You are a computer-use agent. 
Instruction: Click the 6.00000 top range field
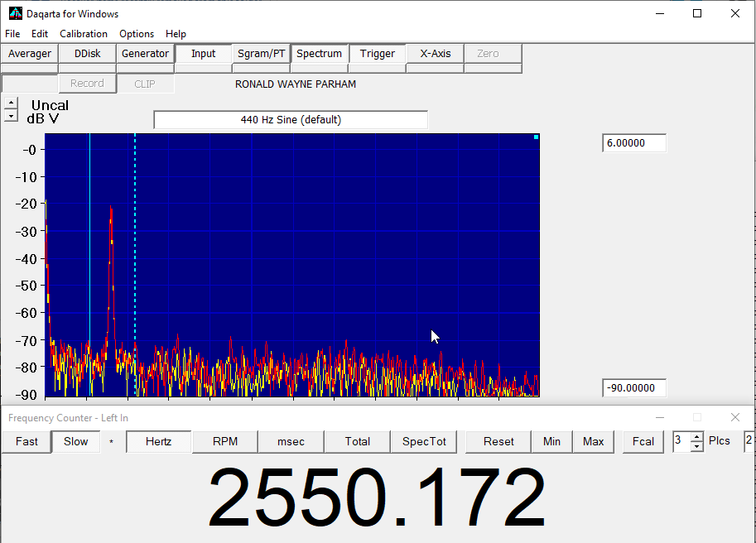coord(633,143)
